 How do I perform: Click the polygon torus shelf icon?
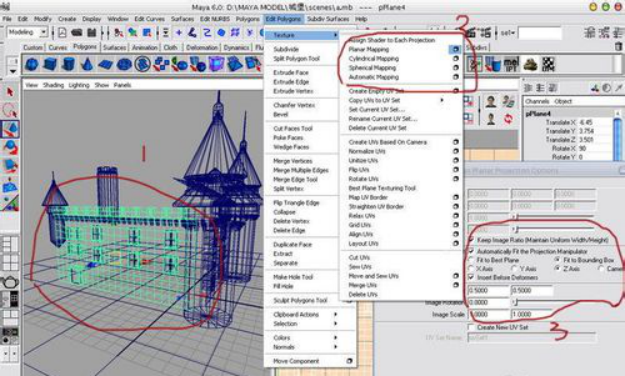pyautogui.click(x=124, y=64)
